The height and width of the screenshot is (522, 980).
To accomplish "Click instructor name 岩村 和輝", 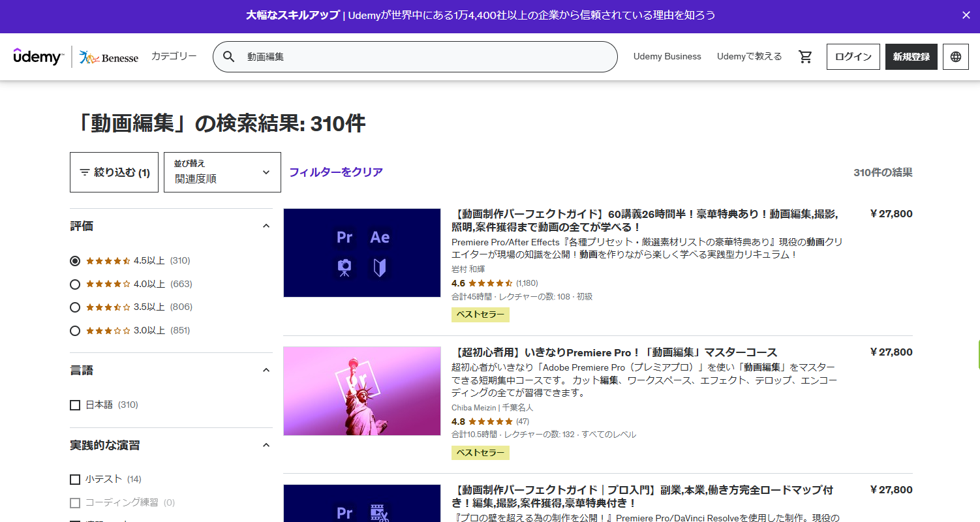I will [468, 269].
